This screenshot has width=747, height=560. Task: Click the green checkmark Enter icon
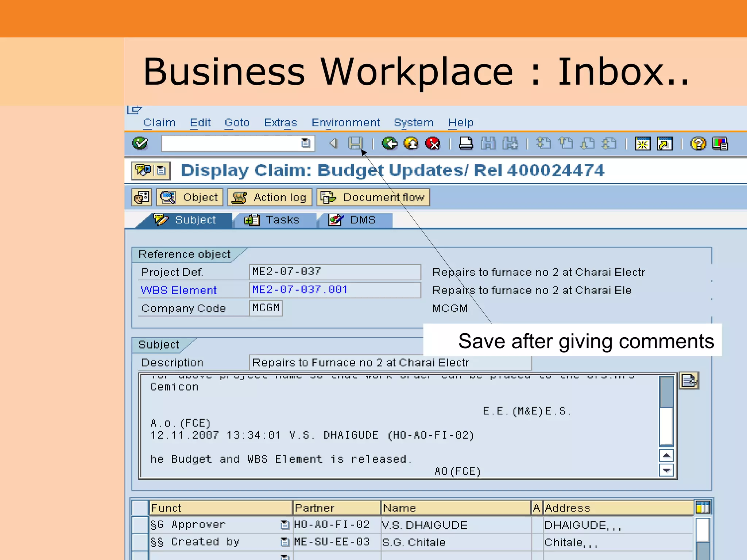point(140,143)
